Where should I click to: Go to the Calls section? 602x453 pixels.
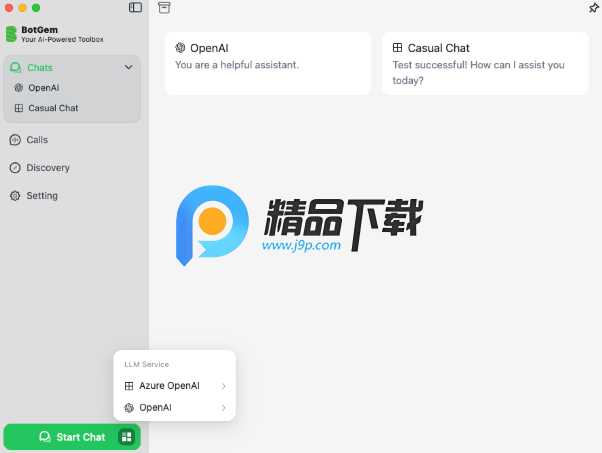(x=71, y=140)
